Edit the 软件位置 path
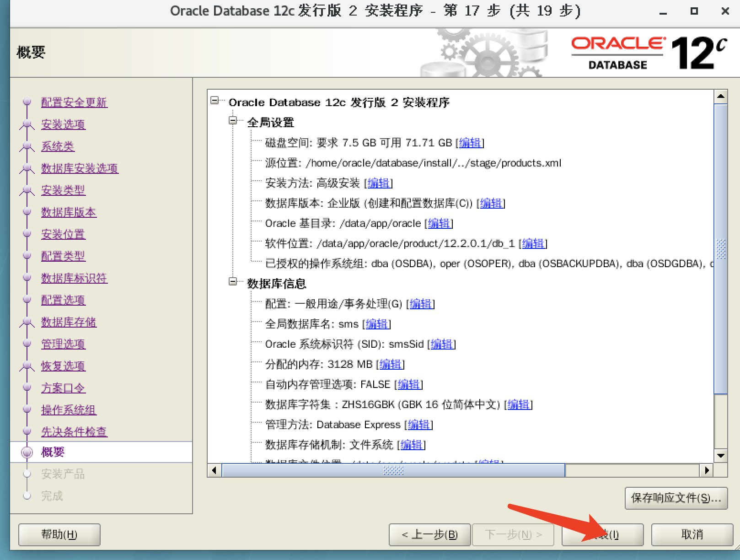The height and width of the screenshot is (560, 740). pyautogui.click(x=533, y=243)
